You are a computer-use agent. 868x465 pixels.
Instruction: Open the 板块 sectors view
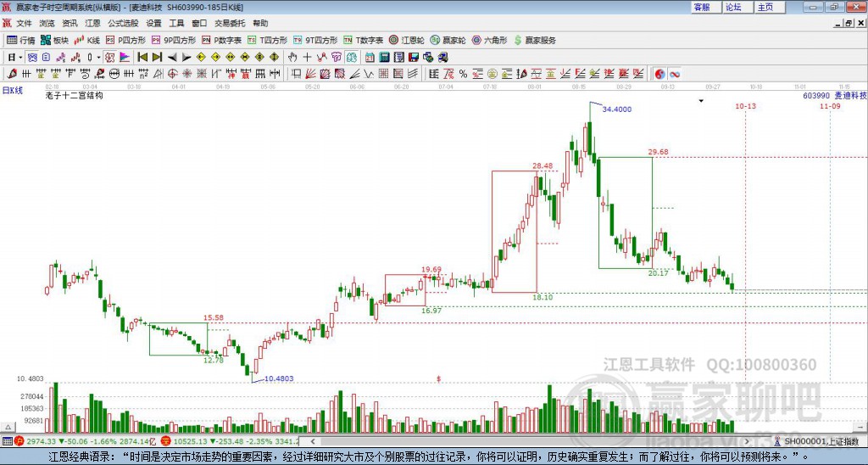click(x=55, y=41)
